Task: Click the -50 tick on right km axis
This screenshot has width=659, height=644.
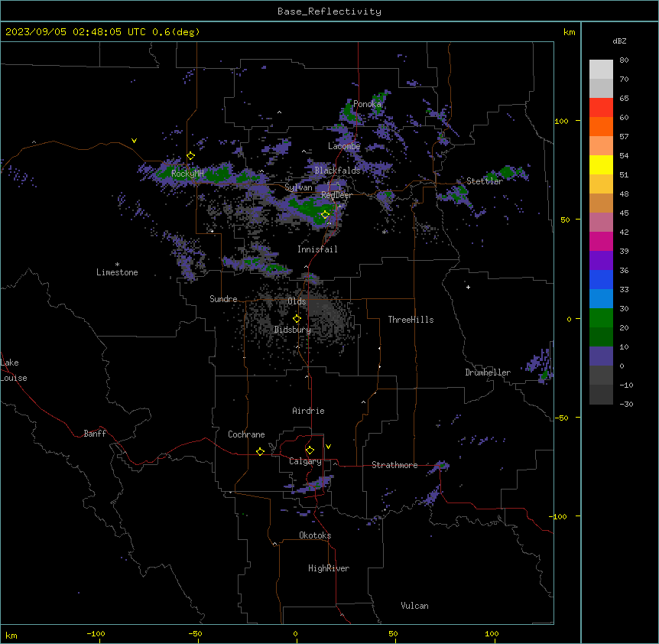Action: pos(561,418)
